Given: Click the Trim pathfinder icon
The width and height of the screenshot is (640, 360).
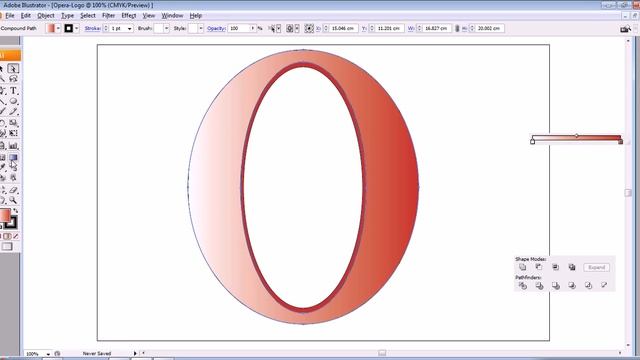Looking at the screenshot, I should 539,285.
